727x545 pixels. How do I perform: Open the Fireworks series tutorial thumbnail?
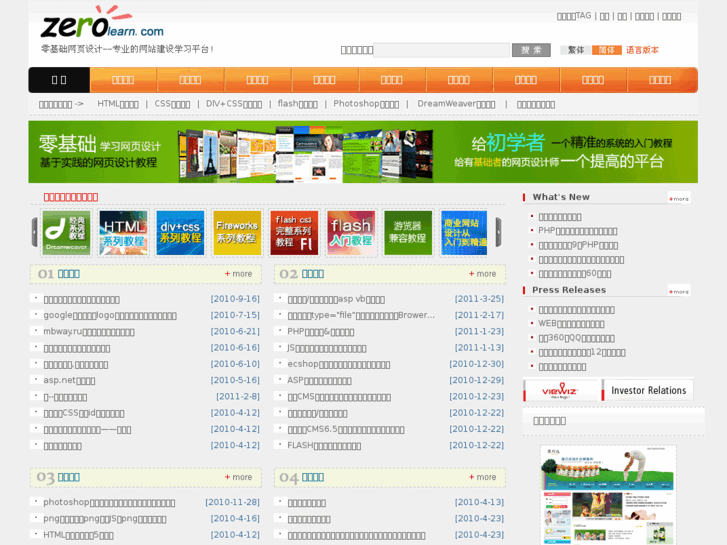coord(237,232)
